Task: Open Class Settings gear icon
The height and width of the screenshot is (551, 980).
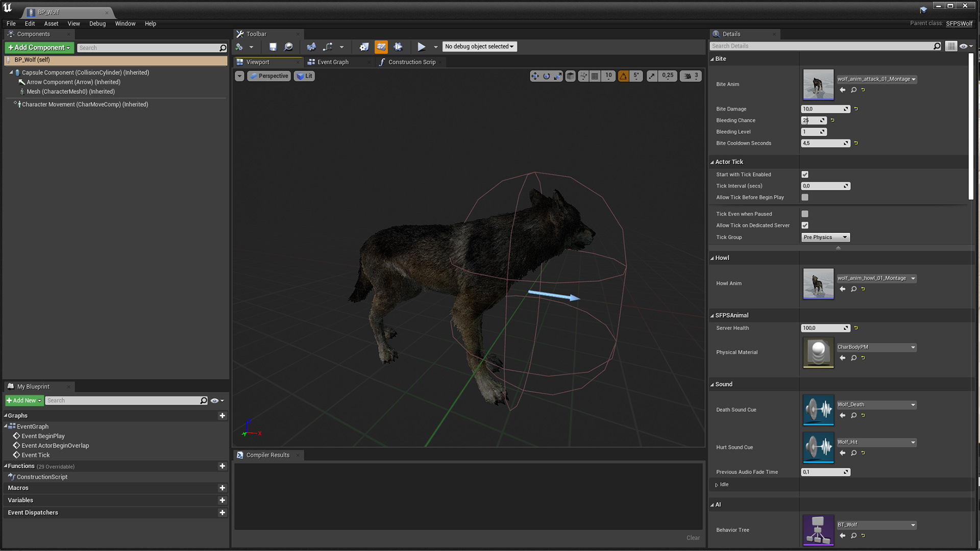Action: (x=364, y=47)
